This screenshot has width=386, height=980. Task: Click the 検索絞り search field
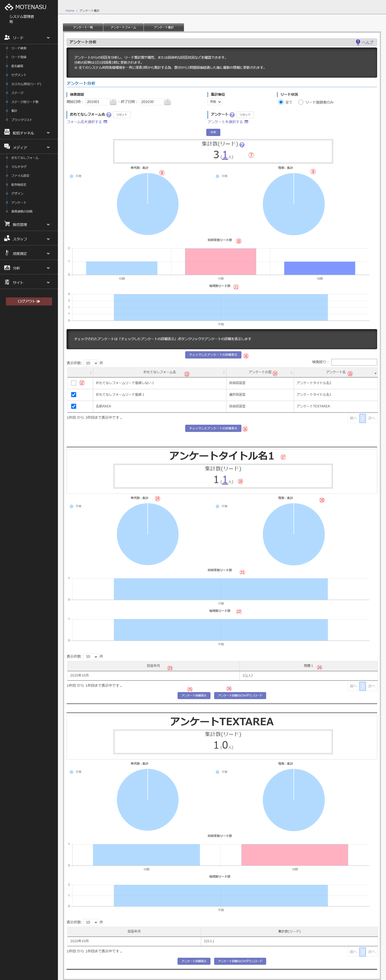click(x=354, y=362)
